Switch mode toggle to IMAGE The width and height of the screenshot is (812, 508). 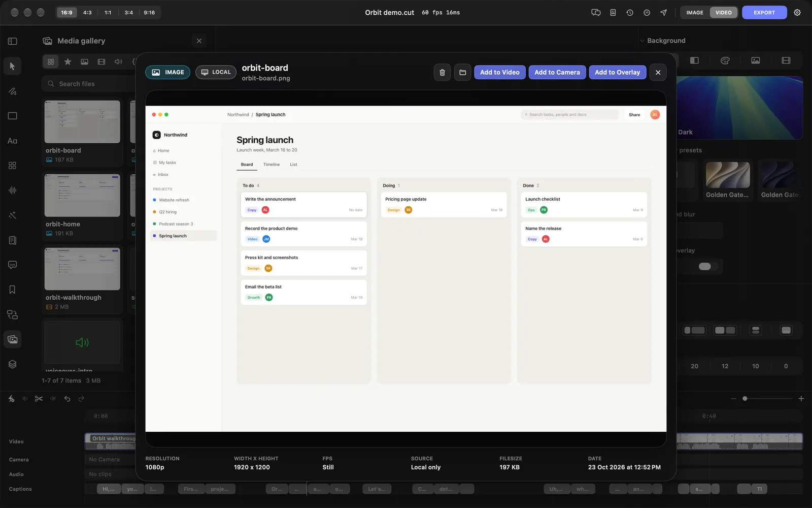(695, 13)
